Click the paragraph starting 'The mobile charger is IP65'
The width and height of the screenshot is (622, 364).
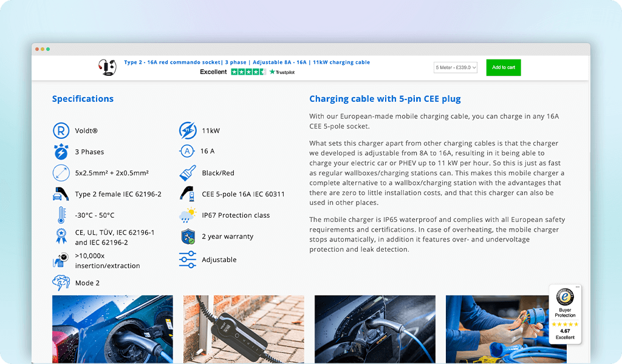[437, 235]
